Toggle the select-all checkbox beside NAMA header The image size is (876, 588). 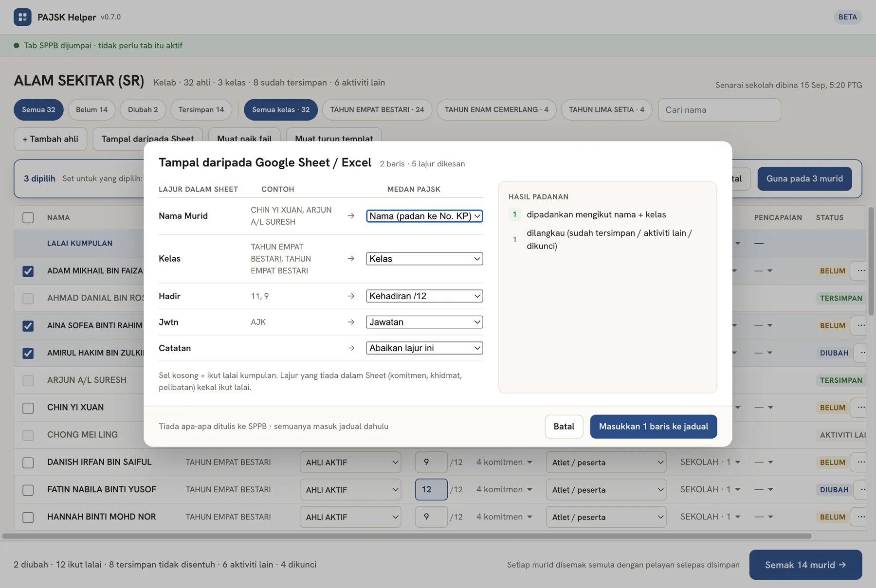click(x=28, y=217)
